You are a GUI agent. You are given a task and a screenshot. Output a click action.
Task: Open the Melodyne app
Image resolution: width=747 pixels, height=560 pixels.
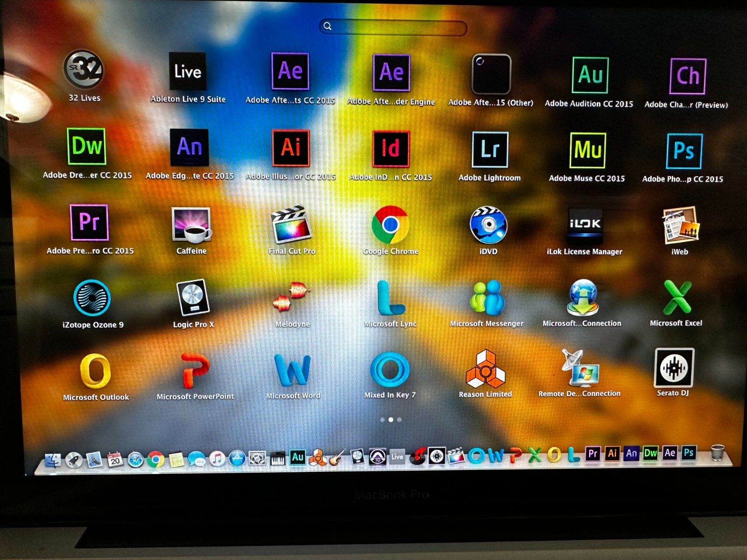coord(292,297)
